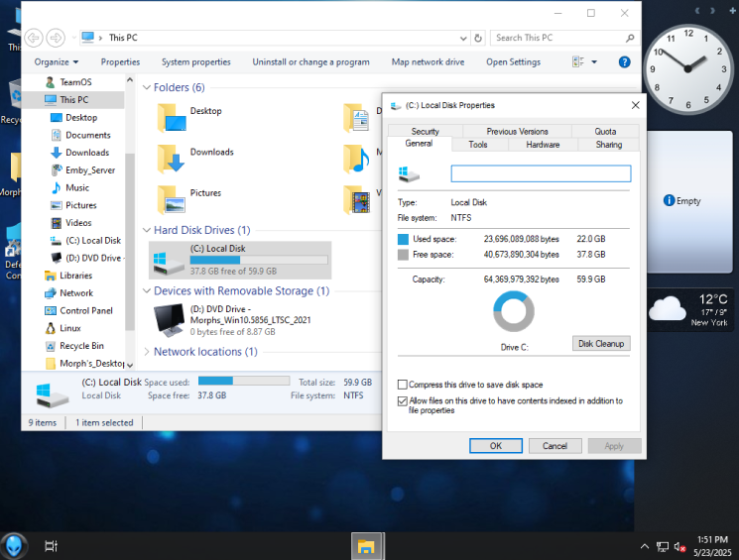Toggle Allow files to be indexed checkbox
Viewport: 739px width, 560px height.
click(x=403, y=401)
